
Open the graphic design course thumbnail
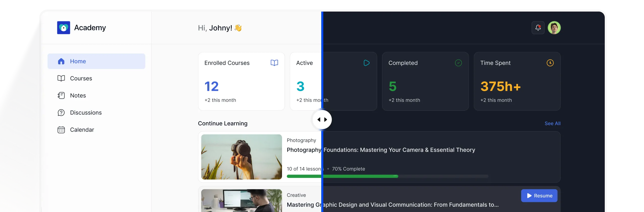click(x=242, y=200)
